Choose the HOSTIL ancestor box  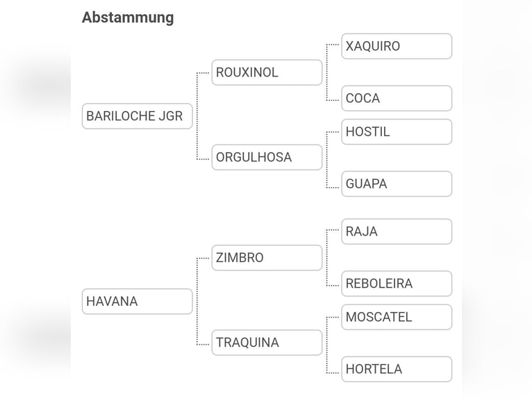(397, 131)
